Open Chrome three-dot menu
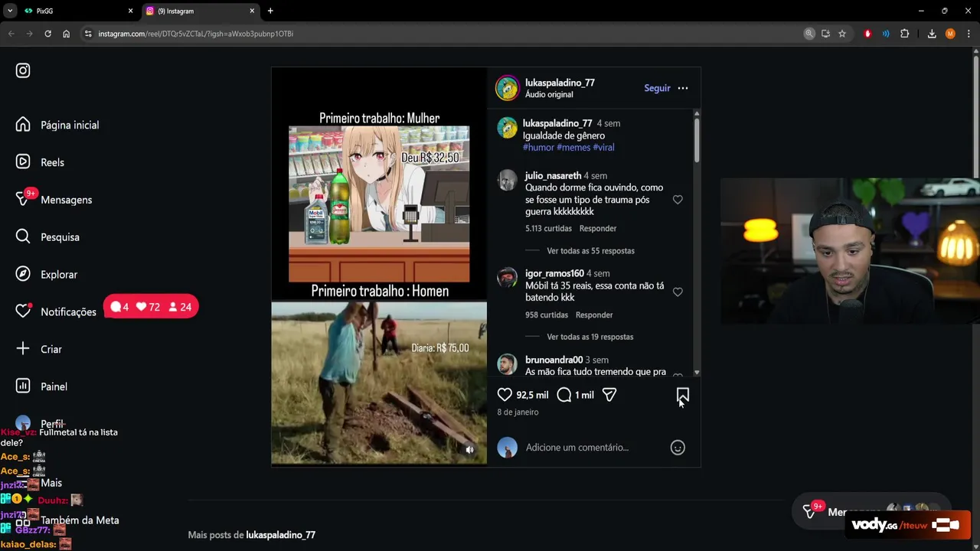The height and width of the screenshot is (551, 980). pyautogui.click(x=969, y=34)
